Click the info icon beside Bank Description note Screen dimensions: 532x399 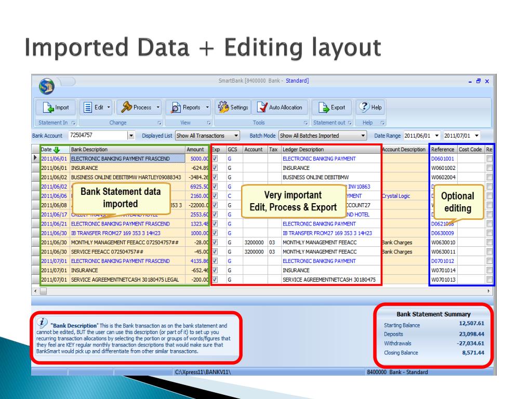point(42,322)
